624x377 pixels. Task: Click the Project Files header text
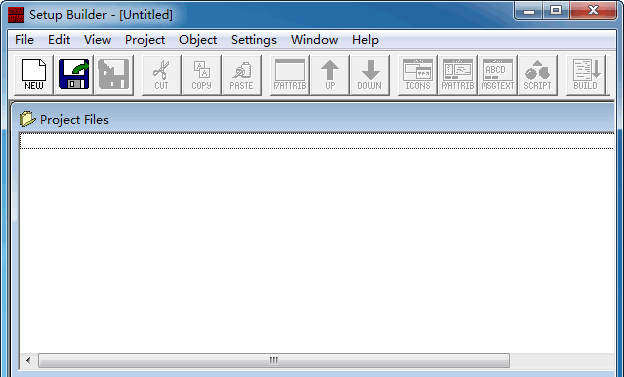[74, 119]
